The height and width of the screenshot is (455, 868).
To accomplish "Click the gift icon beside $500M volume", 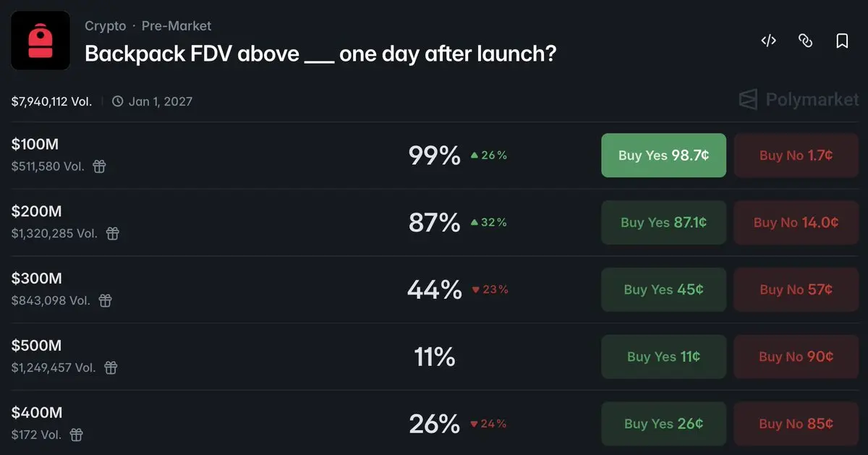I will [x=111, y=367].
